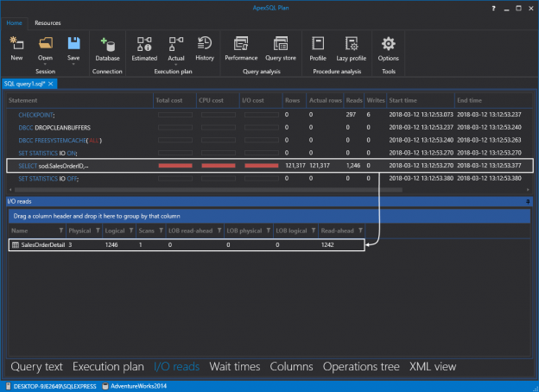The width and height of the screenshot is (539, 392).
Task: Start procedure Profile analysis
Action: click(x=318, y=49)
